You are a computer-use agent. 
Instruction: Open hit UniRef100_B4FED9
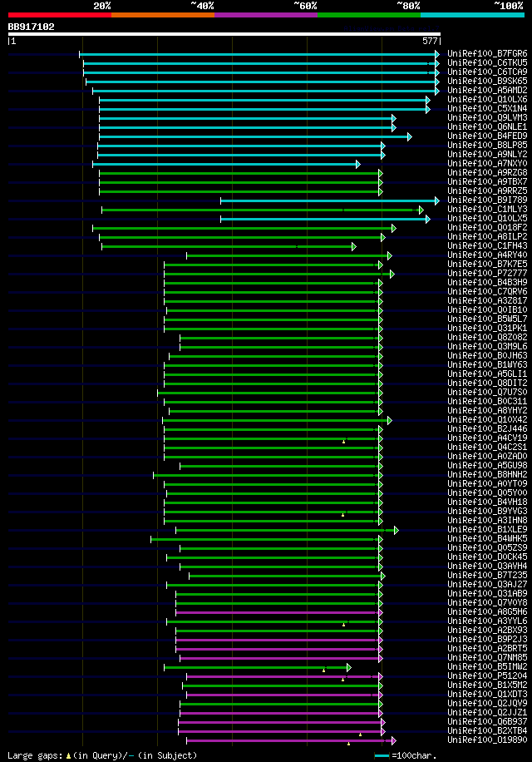(x=487, y=136)
